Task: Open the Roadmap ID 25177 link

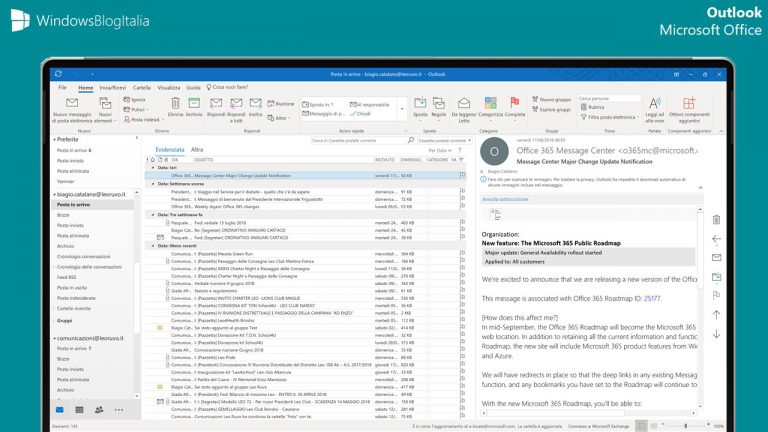Action: 652,298
